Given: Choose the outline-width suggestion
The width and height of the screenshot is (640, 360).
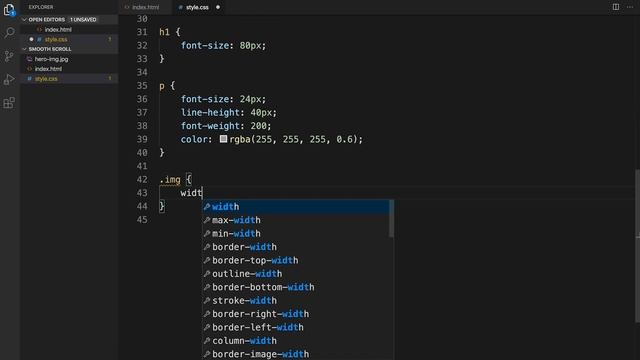Looking at the screenshot, I should pyautogui.click(x=296, y=274).
